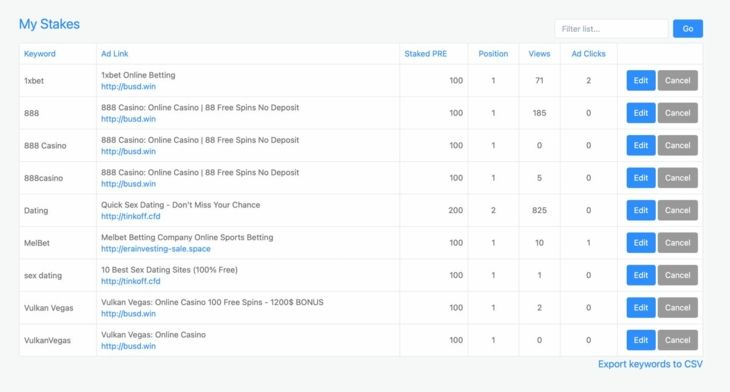Click views value 10 in MelBet row
The height and width of the screenshot is (392, 730).
coord(539,243)
